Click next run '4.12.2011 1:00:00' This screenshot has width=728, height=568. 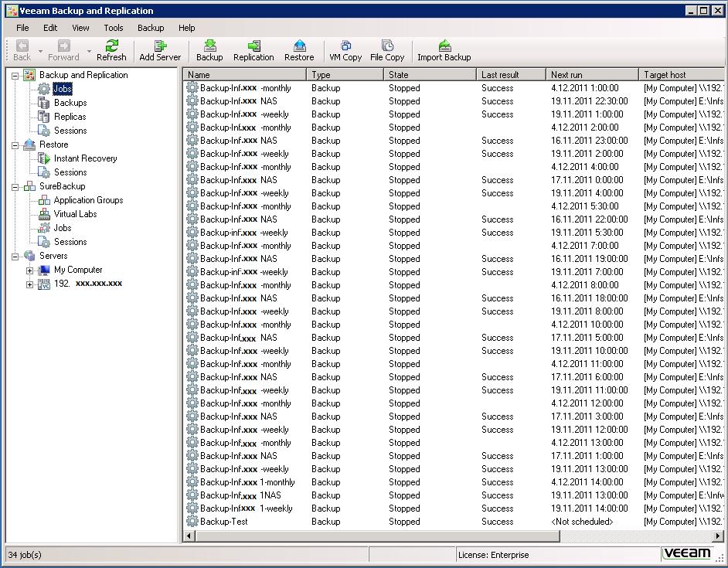(x=584, y=88)
